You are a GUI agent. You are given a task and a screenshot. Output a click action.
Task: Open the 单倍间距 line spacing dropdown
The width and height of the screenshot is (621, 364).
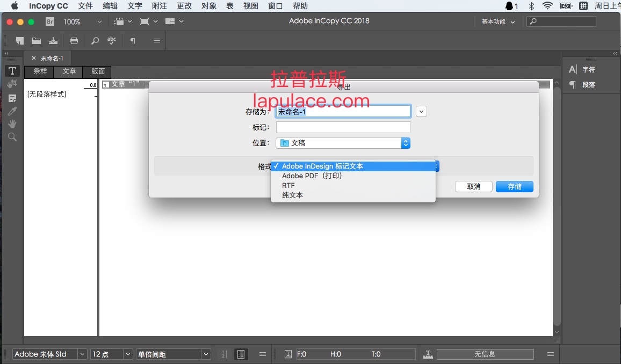point(206,354)
